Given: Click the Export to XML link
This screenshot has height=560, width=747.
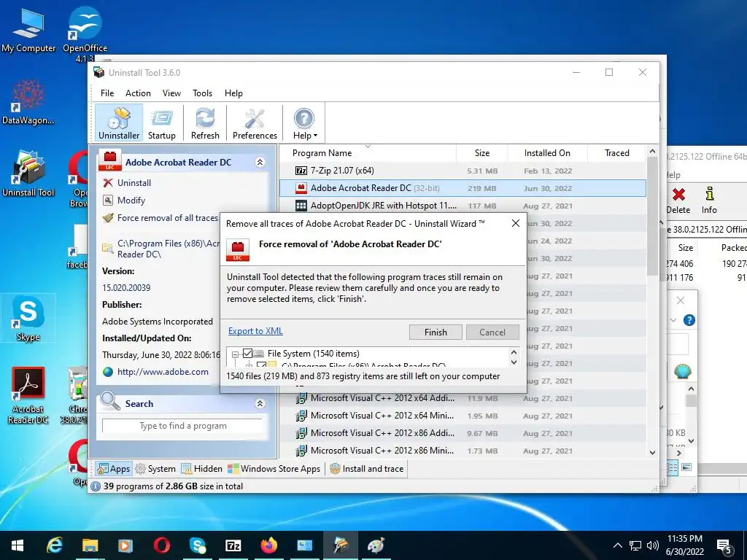Looking at the screenshot, I should point(255,331).
